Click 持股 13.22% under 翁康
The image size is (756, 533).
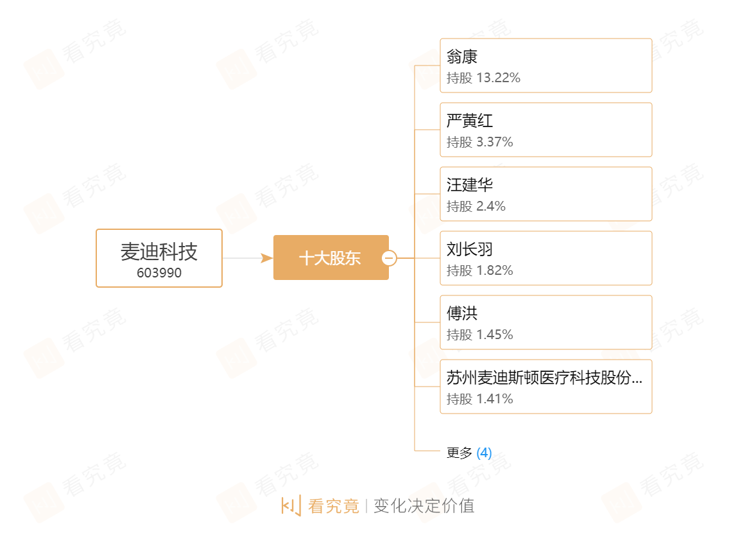(x=483, y=78)
